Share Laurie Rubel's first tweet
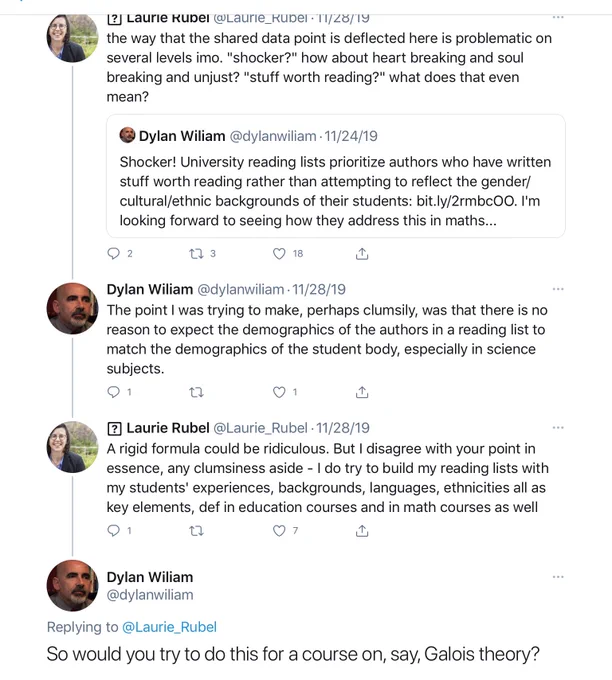Image resolution: width=612 pixels, height=680 pixels. point(362,253)
